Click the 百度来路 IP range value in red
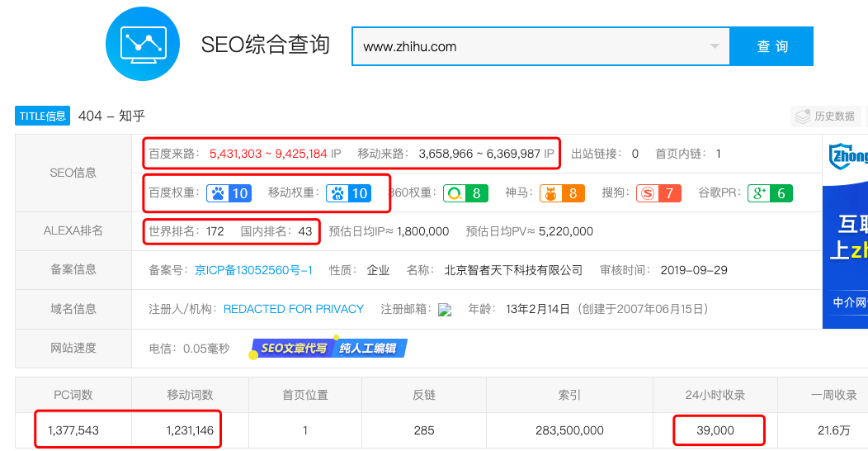Viewport: 868px width, 451px height. tap(268, 154)
